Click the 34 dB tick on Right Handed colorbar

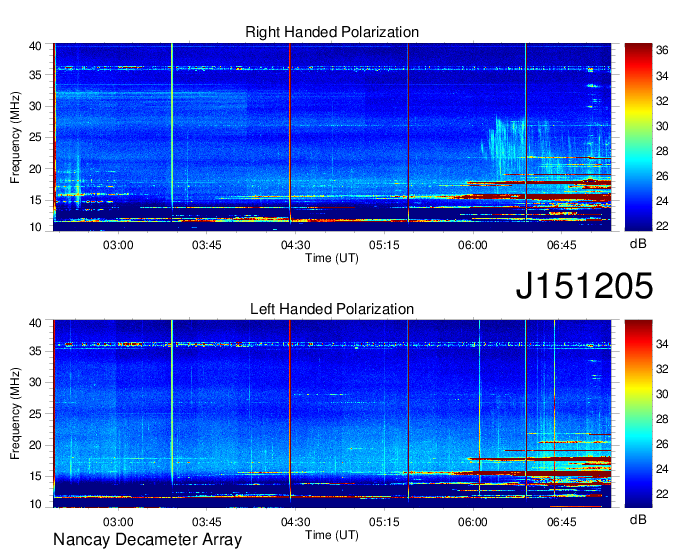tap(662, 76)
